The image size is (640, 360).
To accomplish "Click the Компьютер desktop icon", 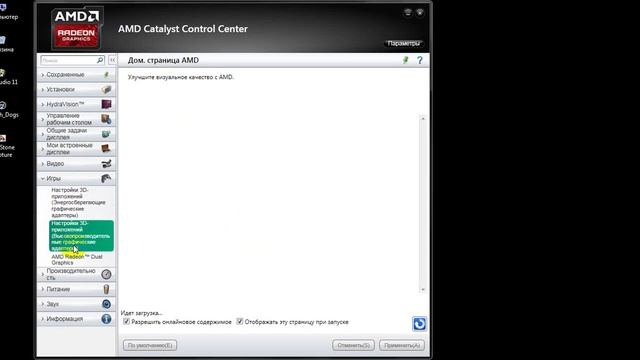I will [x=8, y=12].
